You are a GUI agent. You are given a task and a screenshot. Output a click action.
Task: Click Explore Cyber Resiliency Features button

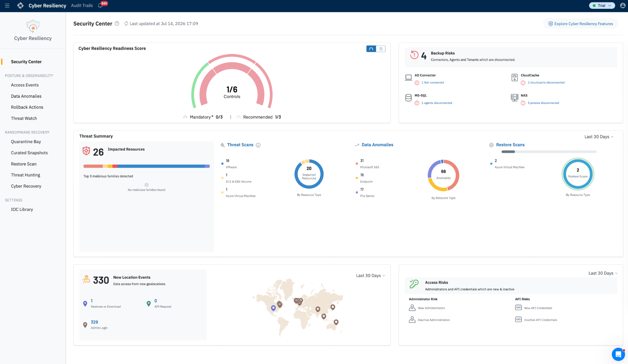click(580, 24)
